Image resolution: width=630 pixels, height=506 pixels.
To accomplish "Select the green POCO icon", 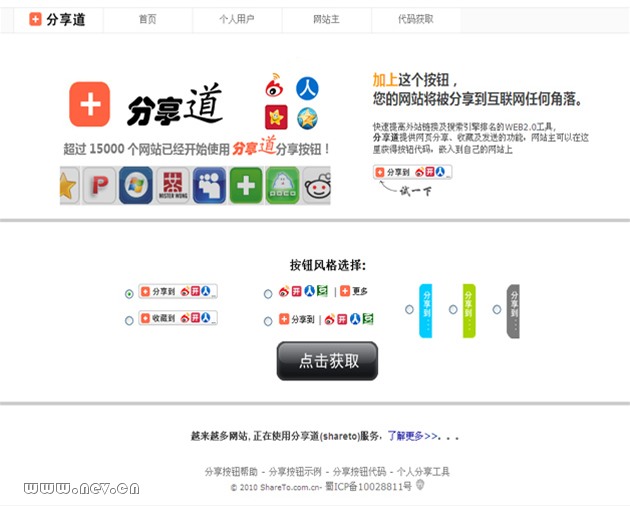I will pyautogui.click(x=283, y=185).
